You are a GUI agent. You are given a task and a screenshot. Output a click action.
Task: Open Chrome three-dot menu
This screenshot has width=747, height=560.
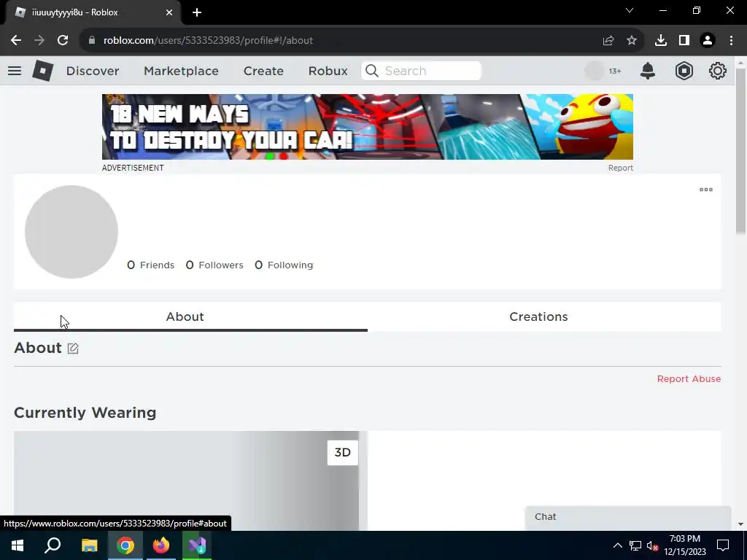click(x=731, y=41)
